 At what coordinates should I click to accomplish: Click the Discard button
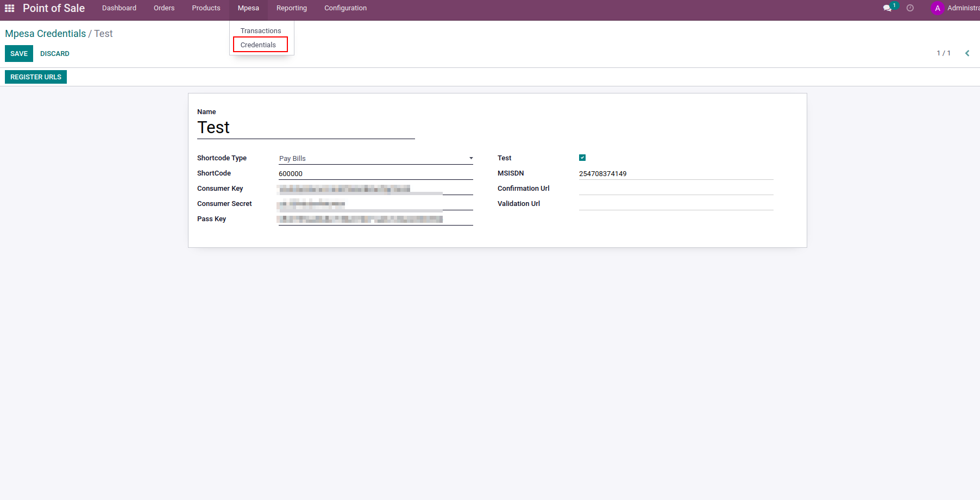[x=55, y=54]
